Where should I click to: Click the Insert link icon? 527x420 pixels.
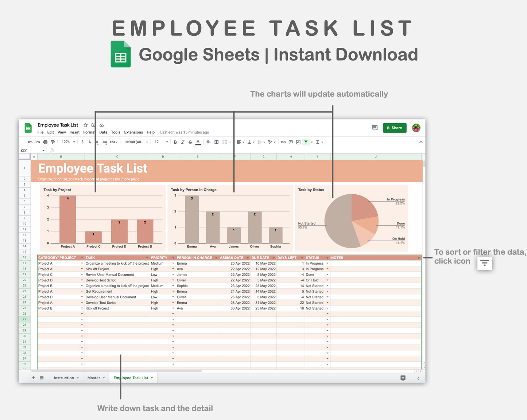[x=283, y=142]
